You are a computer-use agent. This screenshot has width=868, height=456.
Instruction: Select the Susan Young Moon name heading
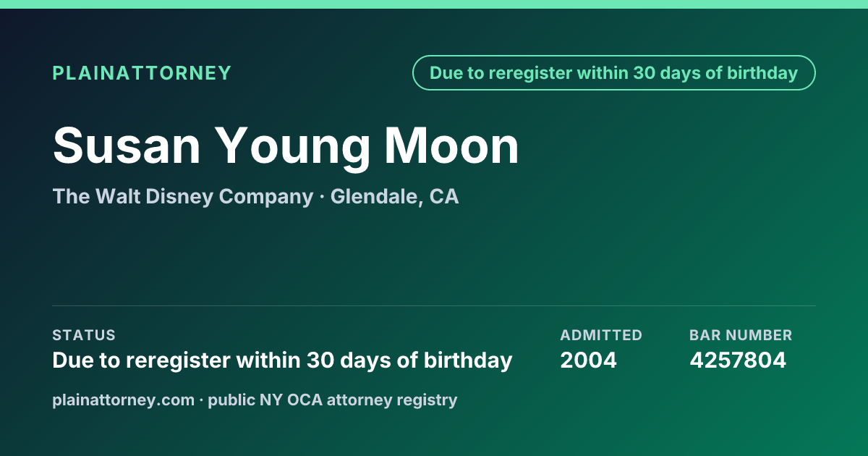(286, 147)
